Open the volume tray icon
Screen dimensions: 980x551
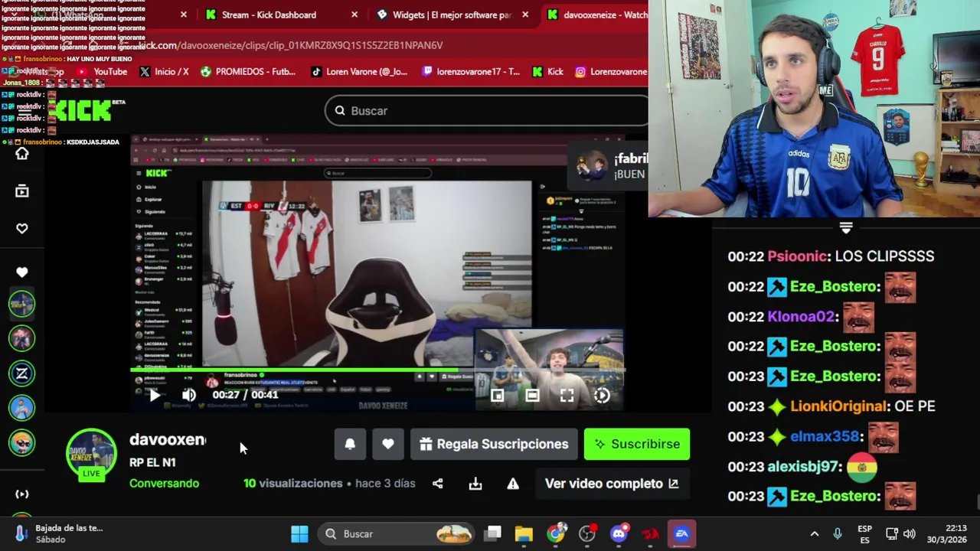(x=910, y=534)
